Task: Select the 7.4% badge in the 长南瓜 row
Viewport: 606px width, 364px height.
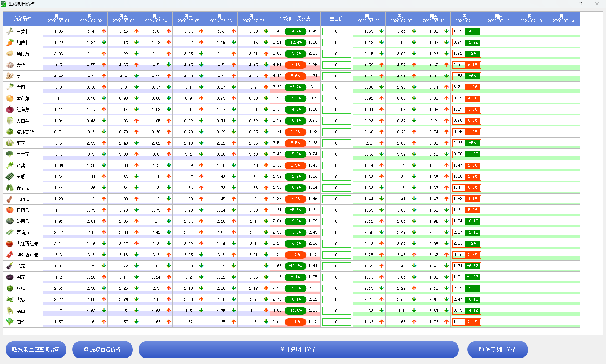Action: click(x=295, y=199)
